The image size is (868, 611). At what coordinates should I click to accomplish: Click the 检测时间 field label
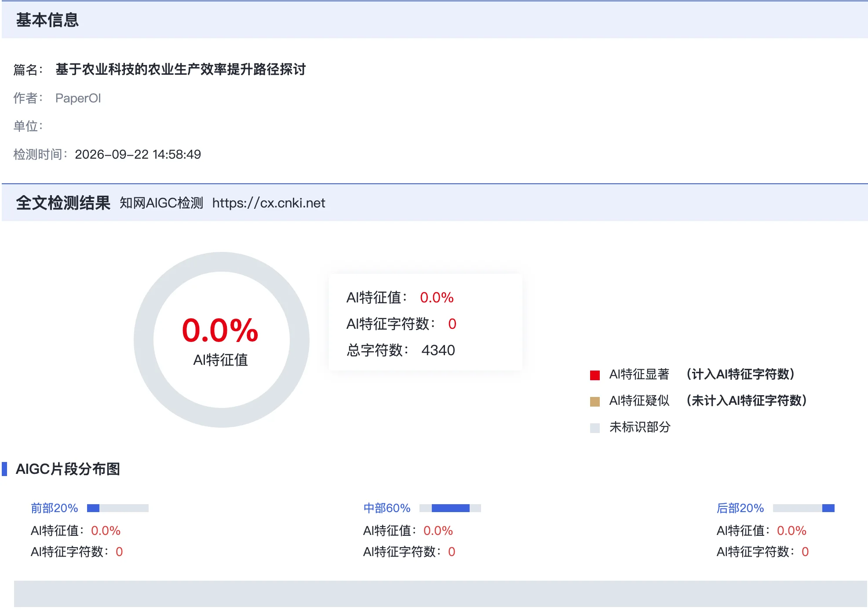point(40,154)
